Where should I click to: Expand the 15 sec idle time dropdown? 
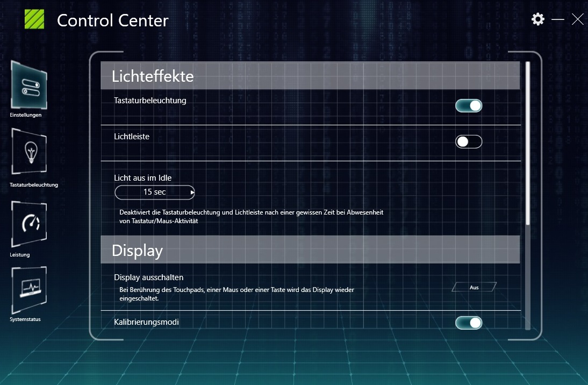coord(154,192)
